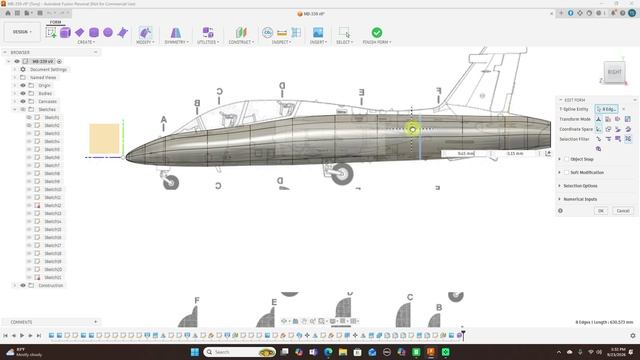Click the Construct plane icon
This screenshot has width=640, height=360.
pyautogui.click(x=241, y=33)
